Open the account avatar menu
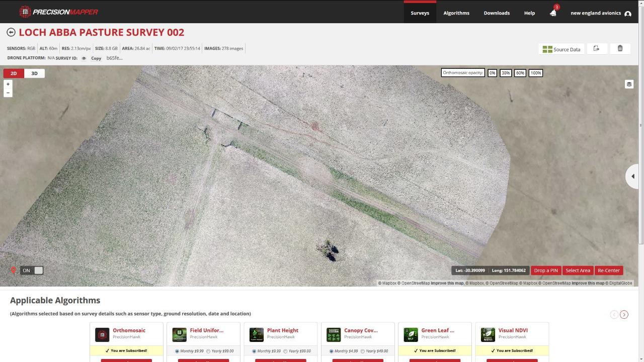This screenshot has height=362, width=644. pyautogui.click(x=628, y=13)
